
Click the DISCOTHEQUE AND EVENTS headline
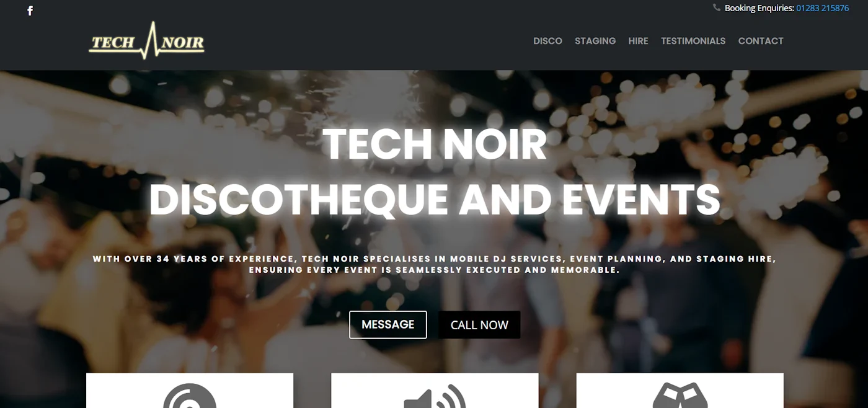pyautogui.click(x=435, y=200)
